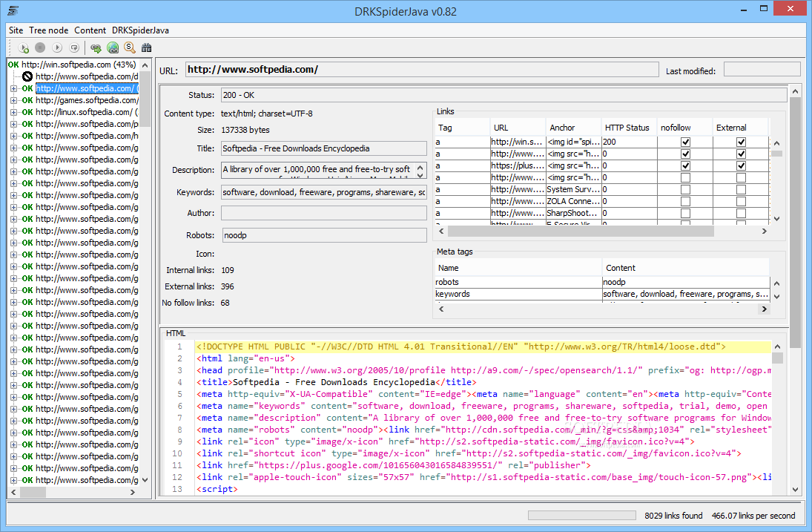Screen dimensions: 812x532
Task: Click the Meta tags table scroll-right arrow
Action: (x=764, y=309)
